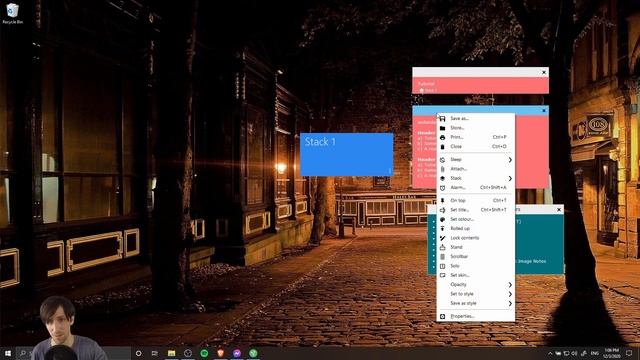Close the top Tutorial note
Image resolution: width=640 pixels, height=360 pixels.
[544, 72]
